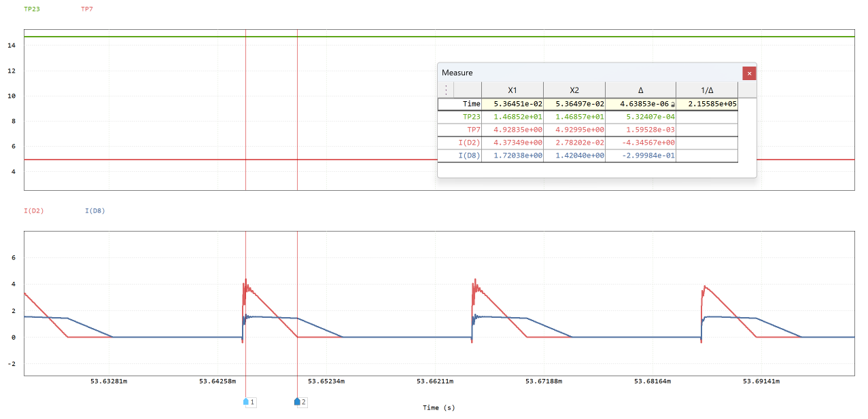The image size is (868, 419).
Task: Select the Time row in the Measure table
Action: 468,104
